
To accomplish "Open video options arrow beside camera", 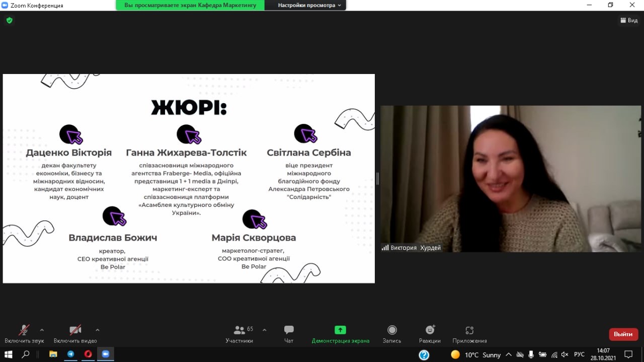I will [97, 330].
